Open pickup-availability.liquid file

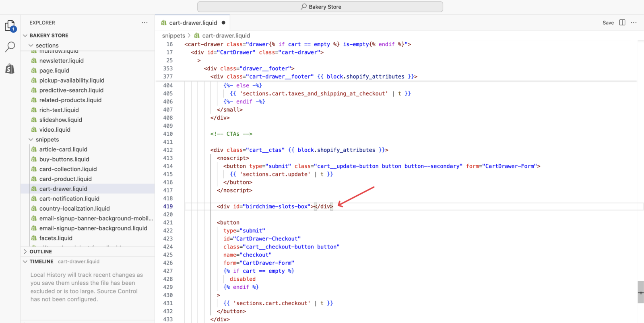(72, 80)
